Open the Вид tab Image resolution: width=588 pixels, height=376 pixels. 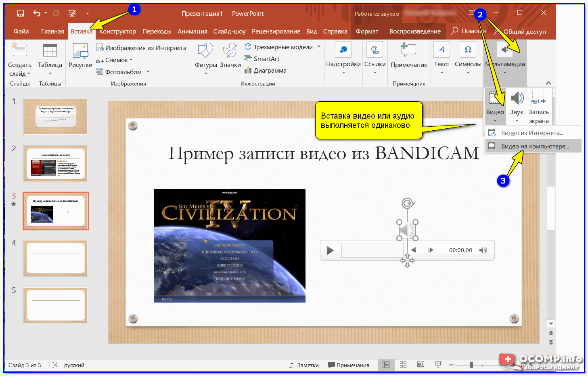[x=312, y=31]
